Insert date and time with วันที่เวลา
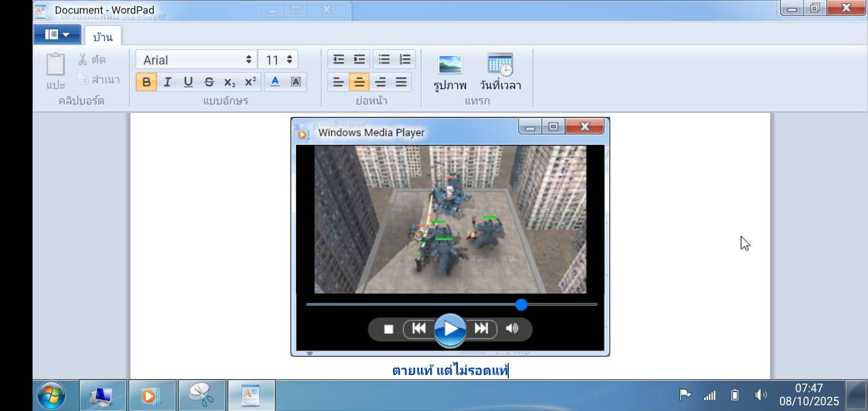Viewport: 868px width, 411px height. tap(500, 72)
